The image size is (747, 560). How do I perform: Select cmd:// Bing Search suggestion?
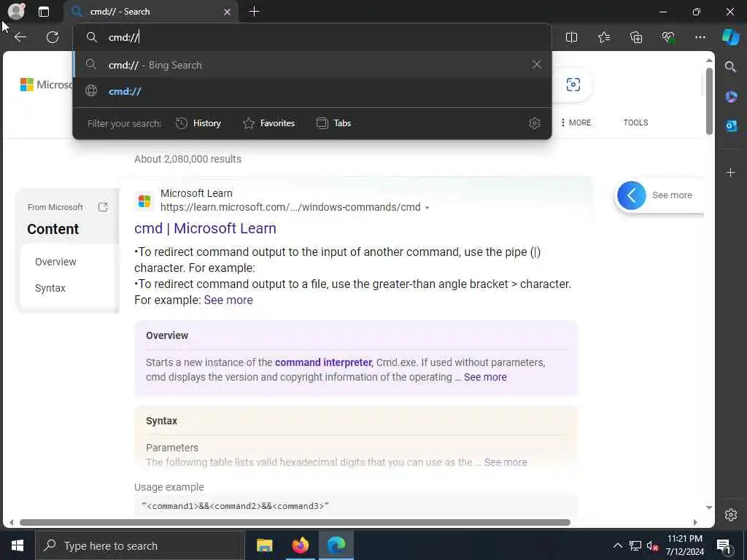(312, 65)
